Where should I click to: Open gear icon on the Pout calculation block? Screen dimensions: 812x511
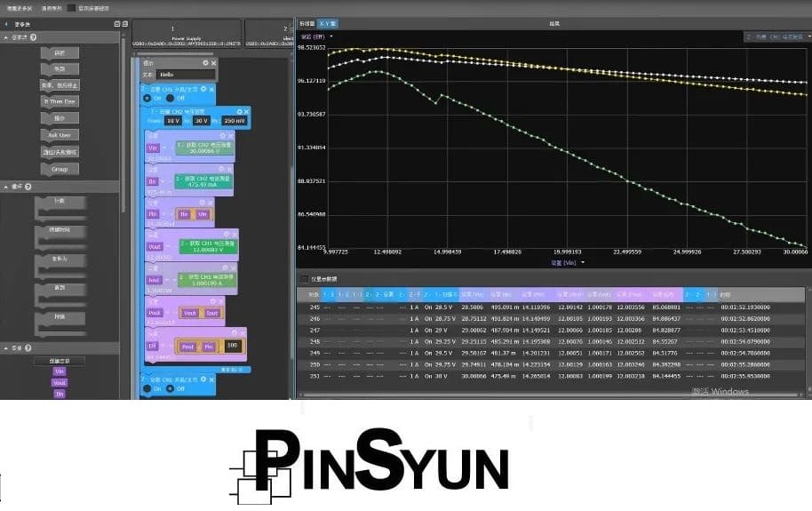pyautogui.click(x=213, y=301)
